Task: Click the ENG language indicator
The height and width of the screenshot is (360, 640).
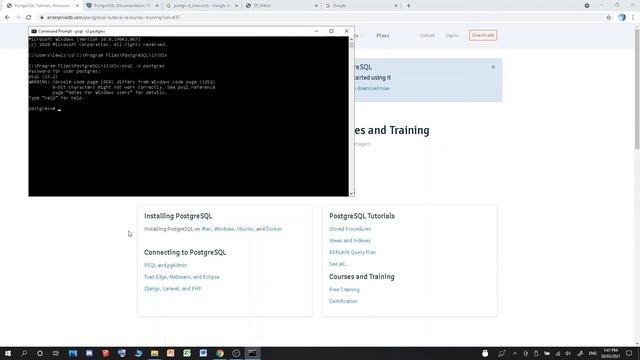Action: coord(593,353)
